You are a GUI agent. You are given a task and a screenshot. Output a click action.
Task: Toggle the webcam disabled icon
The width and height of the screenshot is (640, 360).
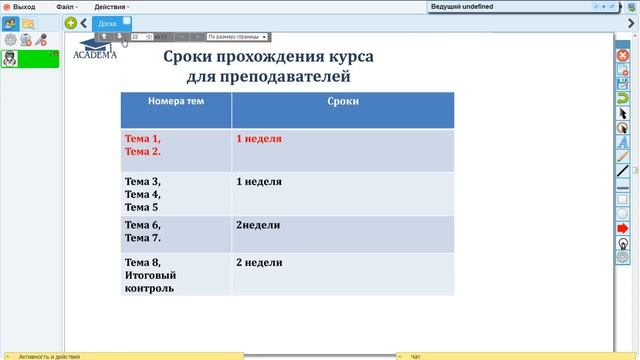tap(26, 40)
